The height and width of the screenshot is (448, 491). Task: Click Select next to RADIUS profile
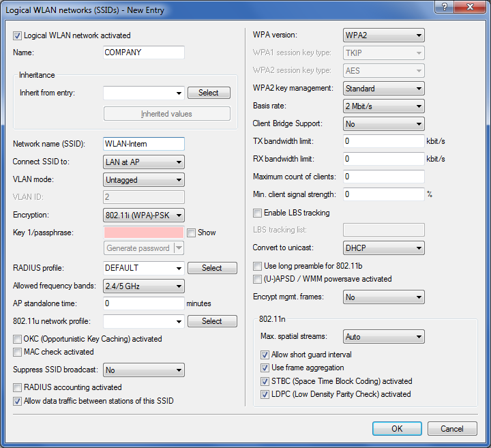point(211,268)
